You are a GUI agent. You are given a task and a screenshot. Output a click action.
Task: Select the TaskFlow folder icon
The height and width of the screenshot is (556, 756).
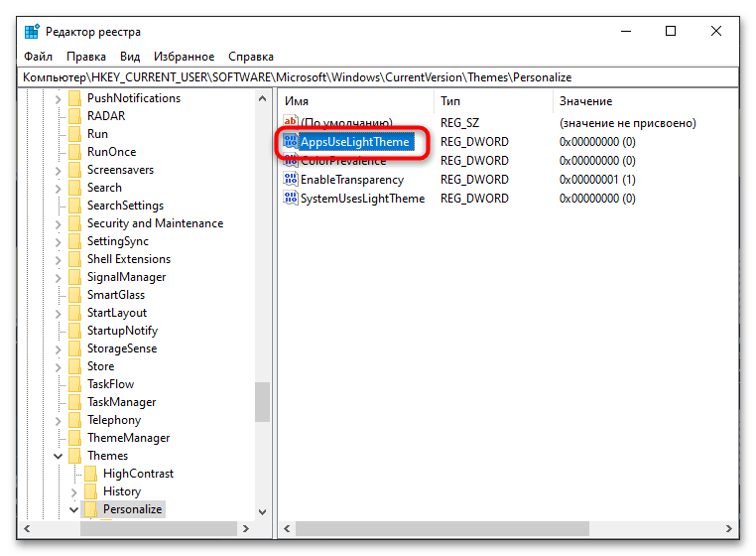click(74, 383)
